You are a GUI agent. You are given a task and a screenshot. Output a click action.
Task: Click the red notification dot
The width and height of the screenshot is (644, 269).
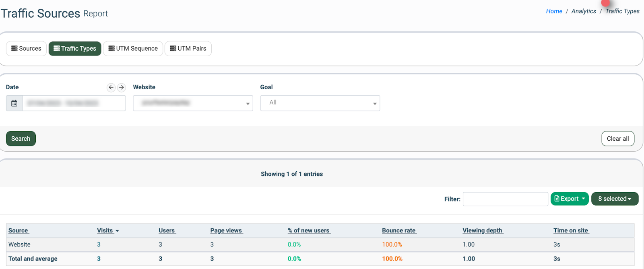tap(605, 2)
